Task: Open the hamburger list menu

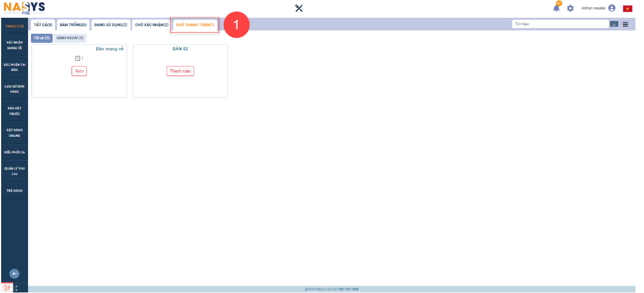Action: click(x=625, y=24)
